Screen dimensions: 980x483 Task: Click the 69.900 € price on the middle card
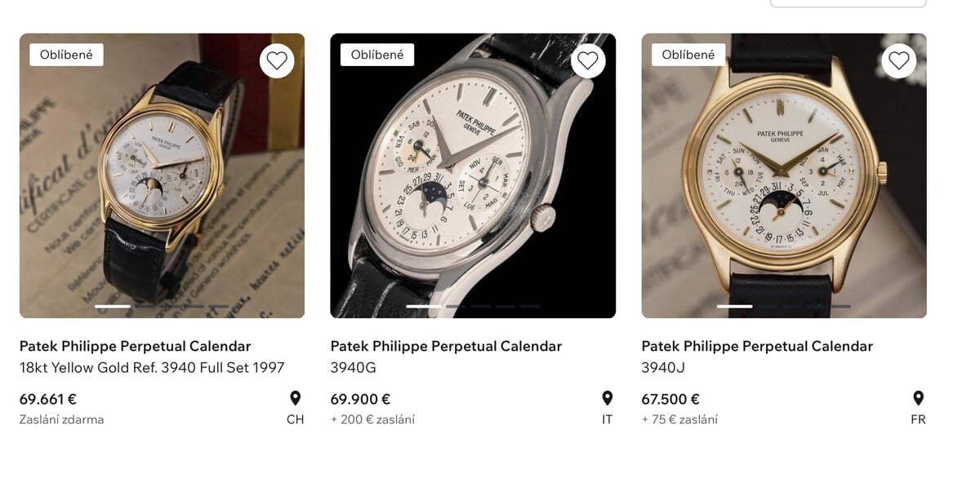[360, 399]
